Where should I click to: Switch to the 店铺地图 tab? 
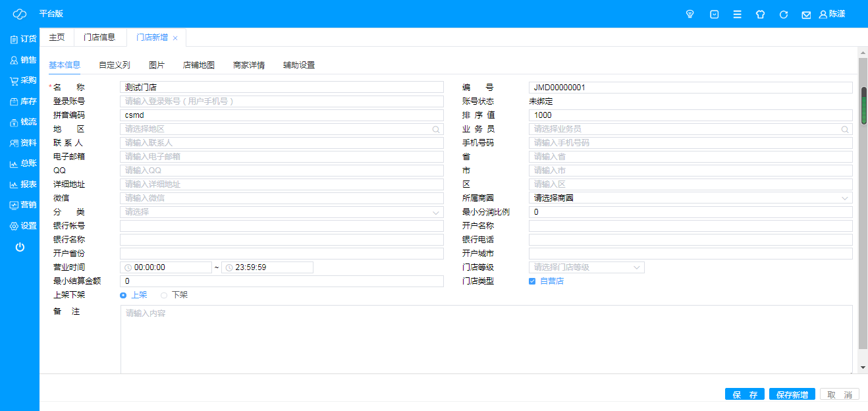coord(198,65)
